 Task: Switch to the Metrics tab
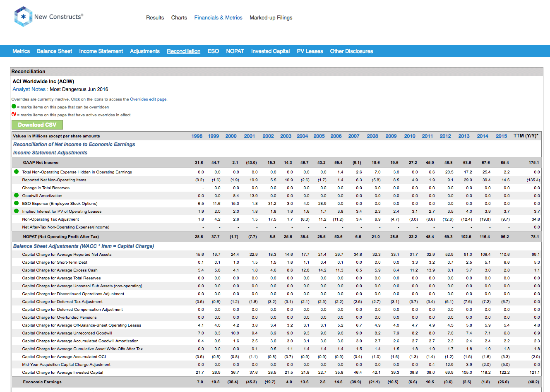[21, 51]
